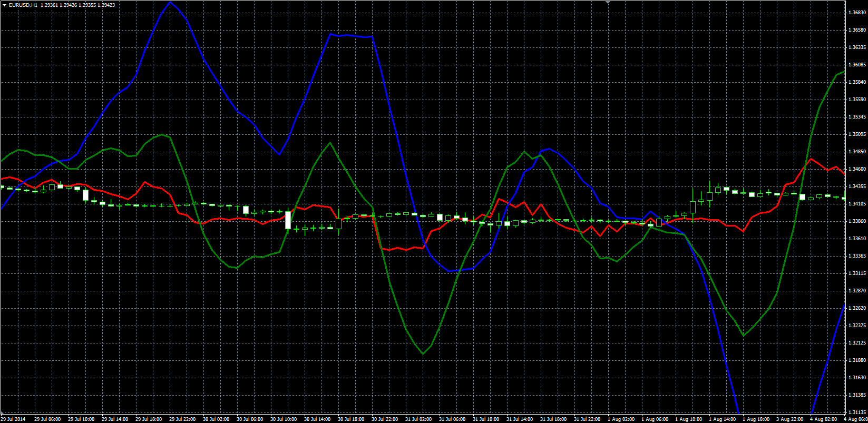The width and height of the screenshot is (868, 423).
Task: Click the 1.32125 price scale label
Action: point(857,343)
